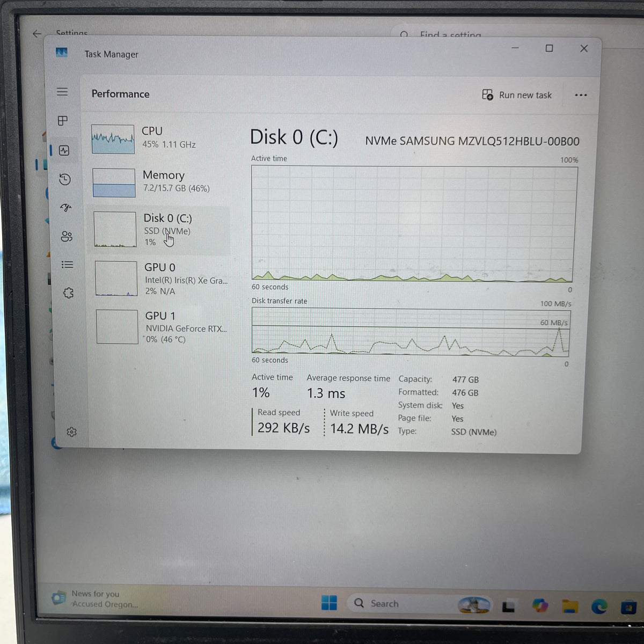Open the Details list icon in the sidebar

point(67,265)
